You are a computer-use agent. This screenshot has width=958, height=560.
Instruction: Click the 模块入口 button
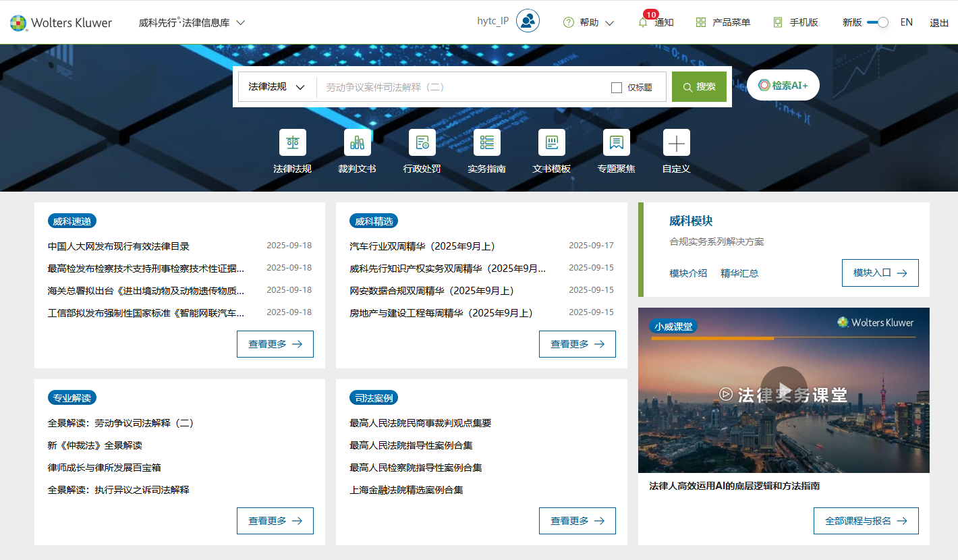pos(880,273)
